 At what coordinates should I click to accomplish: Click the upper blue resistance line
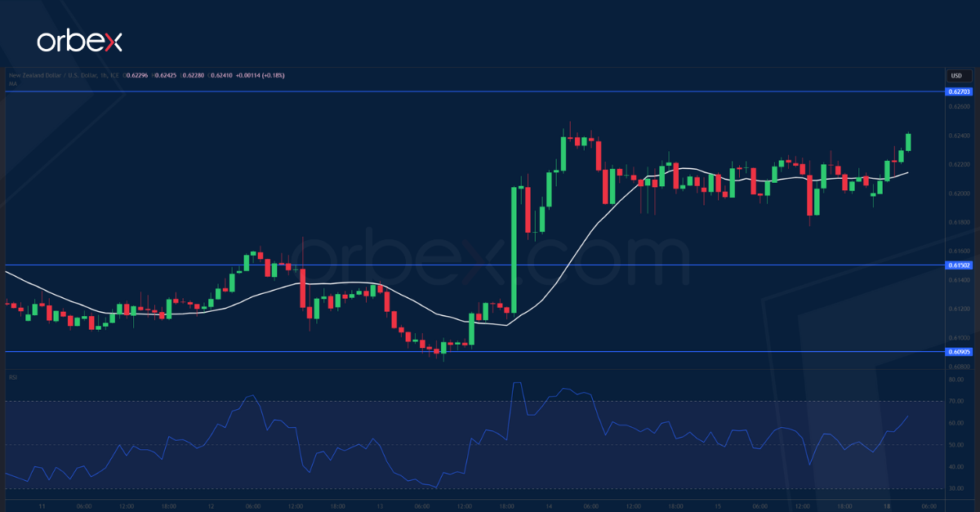click(x=408, y=92)
